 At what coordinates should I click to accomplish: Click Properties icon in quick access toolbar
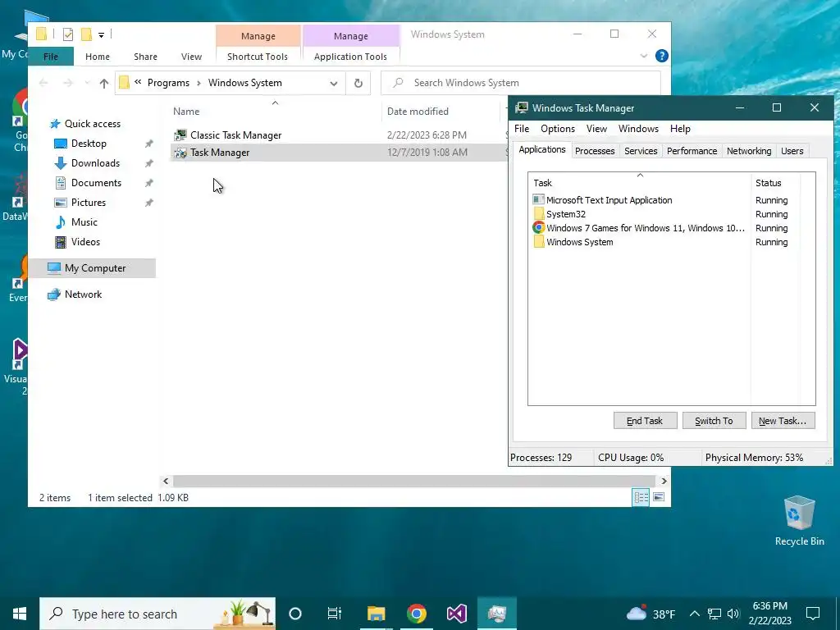pos(67,34)
